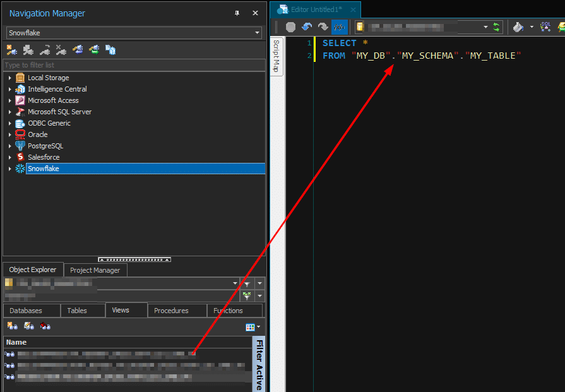Viewport: 565px width, 392px height.
Task: Toggle the f(x) bind variables button
Action: click(x=340, y=27)
